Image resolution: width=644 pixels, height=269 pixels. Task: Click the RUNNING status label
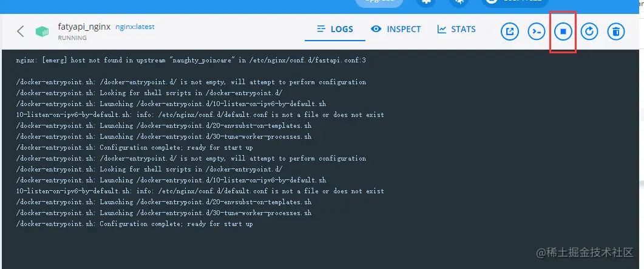72,38
